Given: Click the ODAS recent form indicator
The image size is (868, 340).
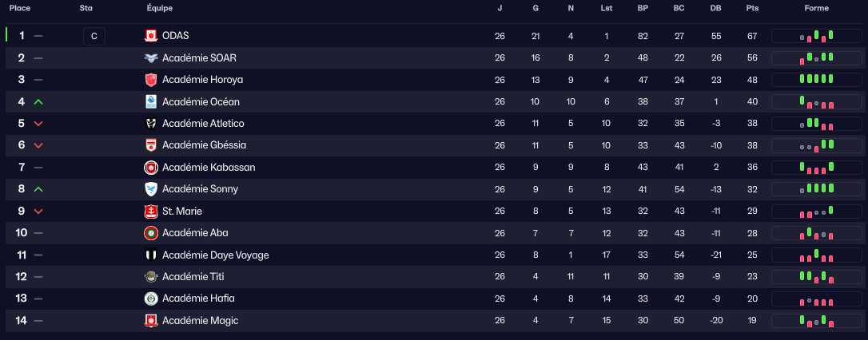Looking at the screenshot, I should pyautogui.click(x=816, y=36).
